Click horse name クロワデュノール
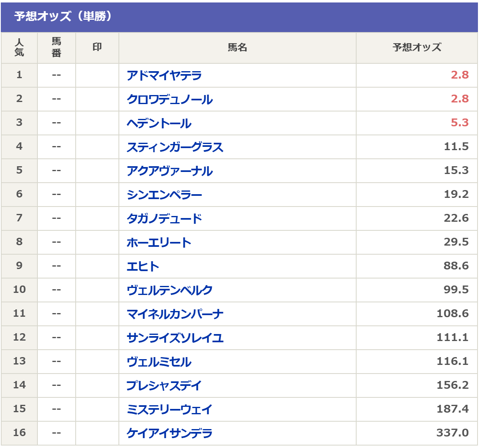Viewport: 480px width, 448px height. coord(169,99)
